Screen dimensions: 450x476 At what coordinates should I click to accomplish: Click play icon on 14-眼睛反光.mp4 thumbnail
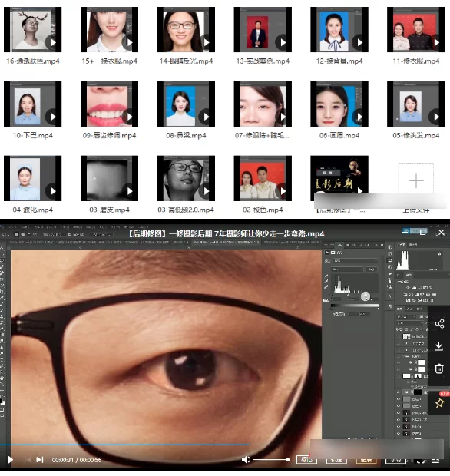207,42
